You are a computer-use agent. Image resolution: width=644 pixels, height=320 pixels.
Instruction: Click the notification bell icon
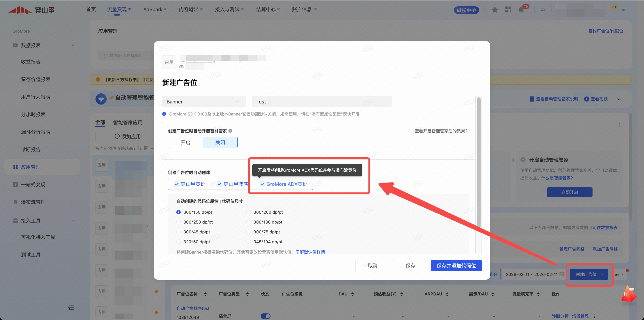pyautogui.click(x=522, y=10)
